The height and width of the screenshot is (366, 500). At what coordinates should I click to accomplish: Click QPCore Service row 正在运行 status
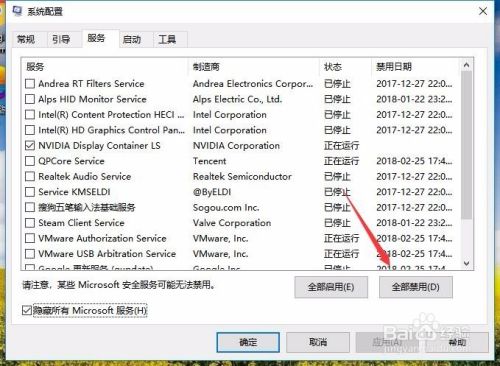(x=341, y=161)
